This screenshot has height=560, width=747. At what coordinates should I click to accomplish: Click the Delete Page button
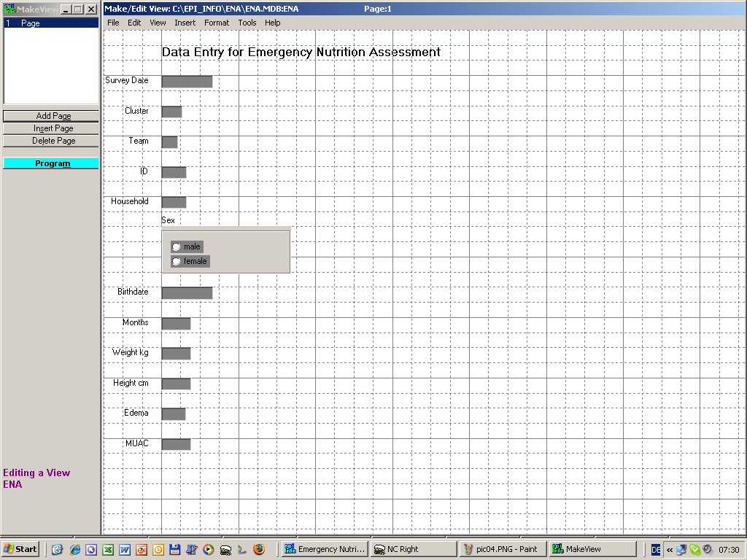click(x=51, y=141)
